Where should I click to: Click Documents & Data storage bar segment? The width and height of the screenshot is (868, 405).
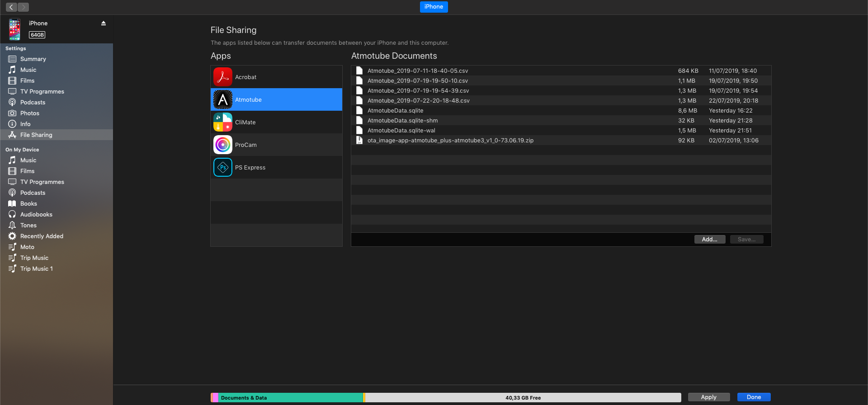(289, 398)
